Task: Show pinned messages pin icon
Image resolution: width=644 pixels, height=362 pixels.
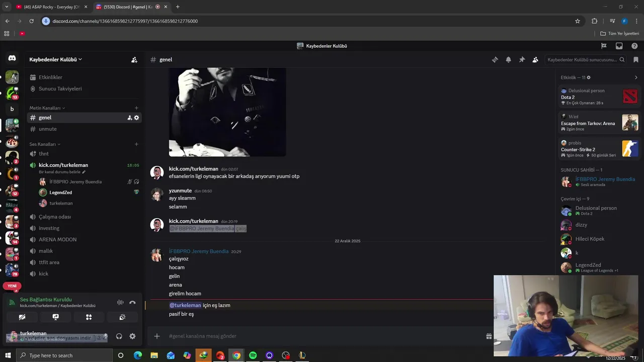Action: (x=522, y=59)
